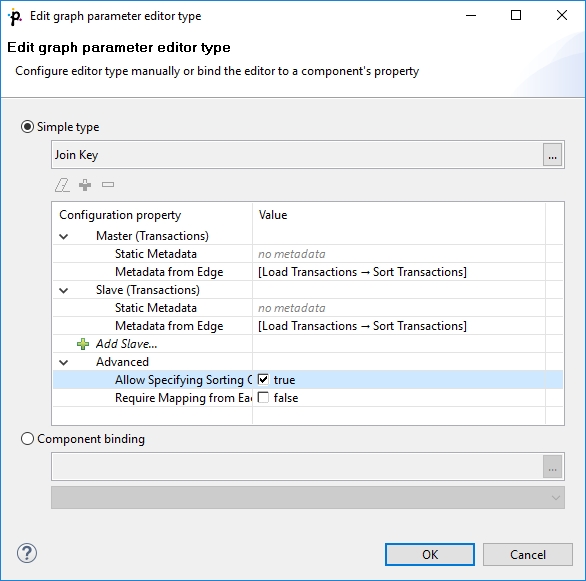Image resolution: width=586 pixels, height=581 pixels.
Task: Click the ellipsis button beside Join Key
Action: point(552,155)
